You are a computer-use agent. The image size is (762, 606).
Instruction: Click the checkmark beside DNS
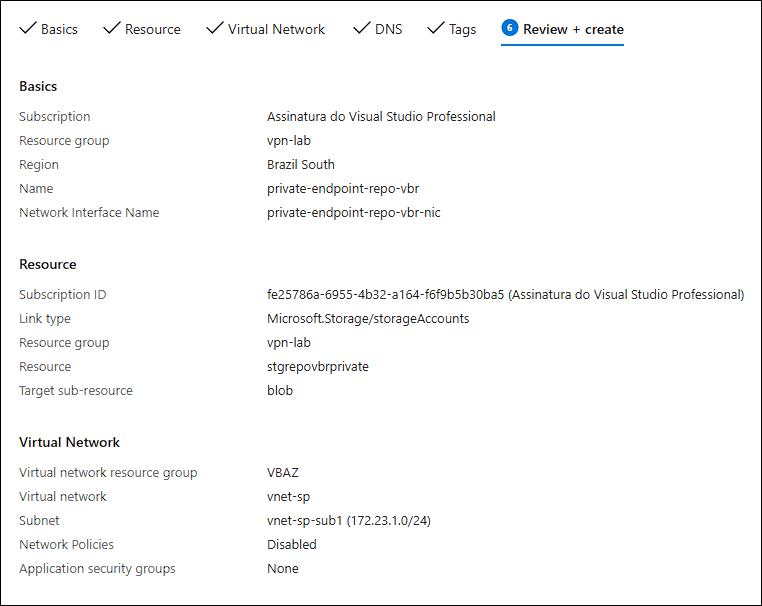362,28
